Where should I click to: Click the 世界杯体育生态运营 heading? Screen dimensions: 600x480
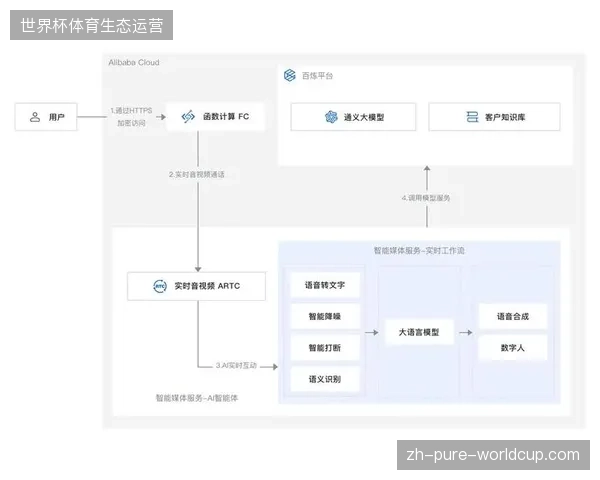91,25
